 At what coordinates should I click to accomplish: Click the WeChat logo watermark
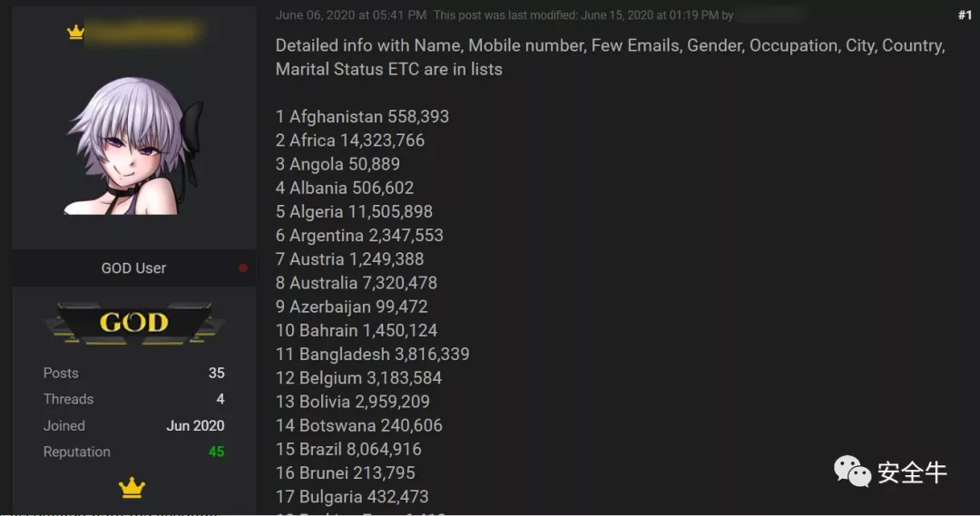coord(852,471)
